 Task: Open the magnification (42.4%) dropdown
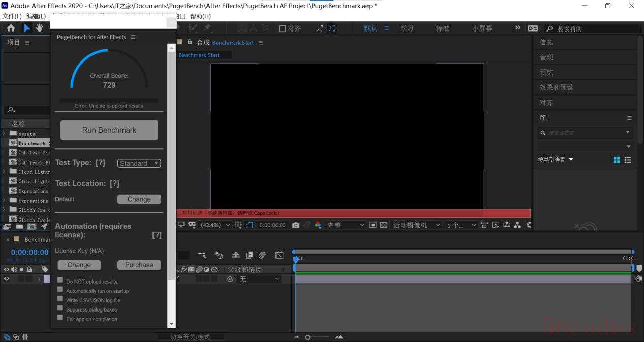(x=216, y=225)
